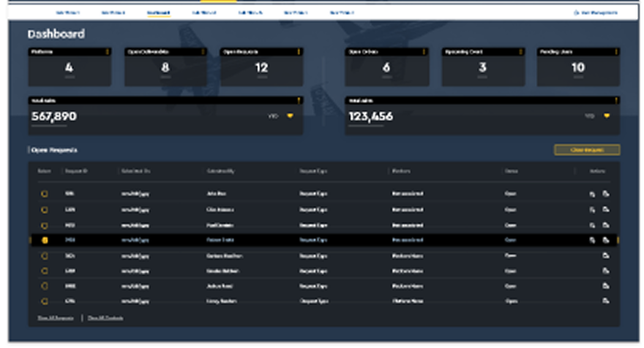Expand the YTD dropdown beside 123,456
This screenshot has width=644, height=348.
coord(606,116)
